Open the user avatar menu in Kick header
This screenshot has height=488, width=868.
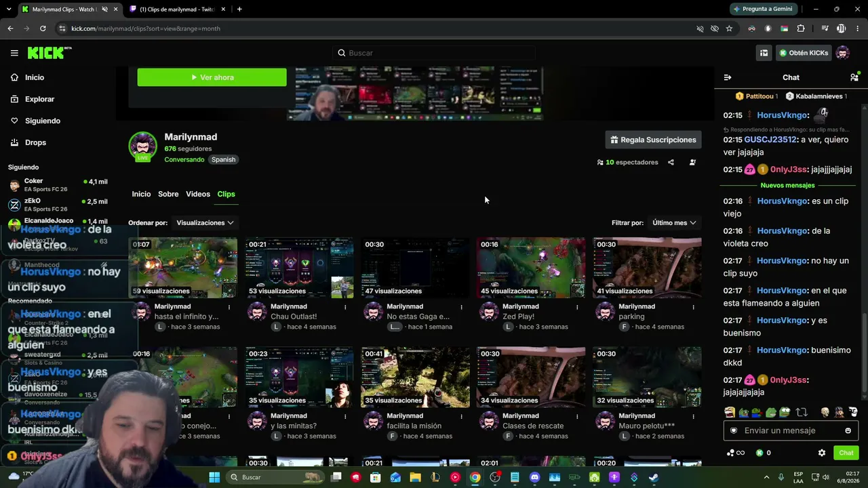coord(843,53)
